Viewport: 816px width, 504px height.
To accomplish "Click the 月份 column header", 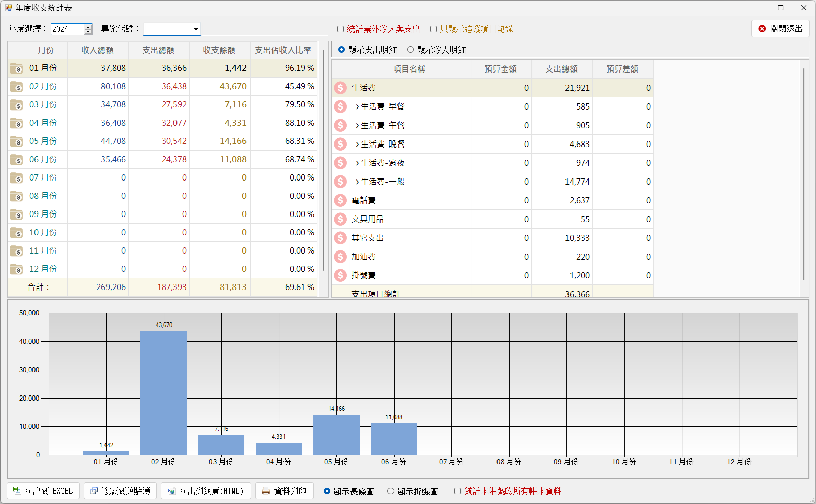I will tap(46, 50).
